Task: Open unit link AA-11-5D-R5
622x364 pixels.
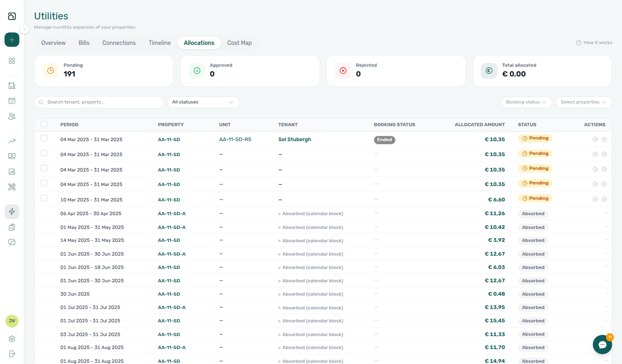Action: [235, 140]
